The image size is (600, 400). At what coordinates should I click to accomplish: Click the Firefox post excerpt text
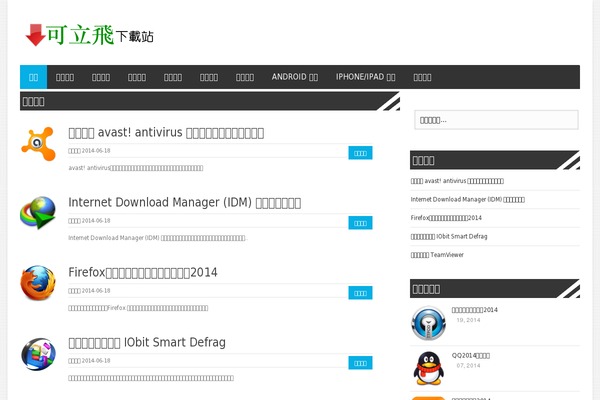tap(138, 308)
